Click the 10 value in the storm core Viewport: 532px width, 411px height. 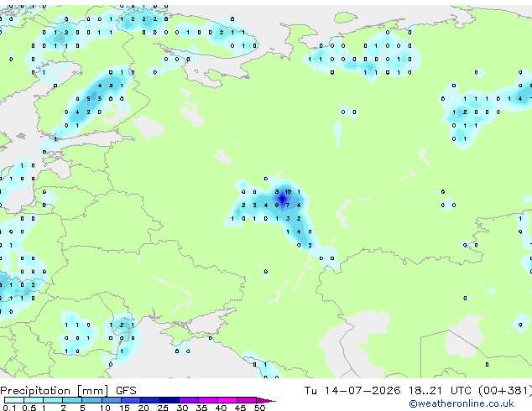288,191
